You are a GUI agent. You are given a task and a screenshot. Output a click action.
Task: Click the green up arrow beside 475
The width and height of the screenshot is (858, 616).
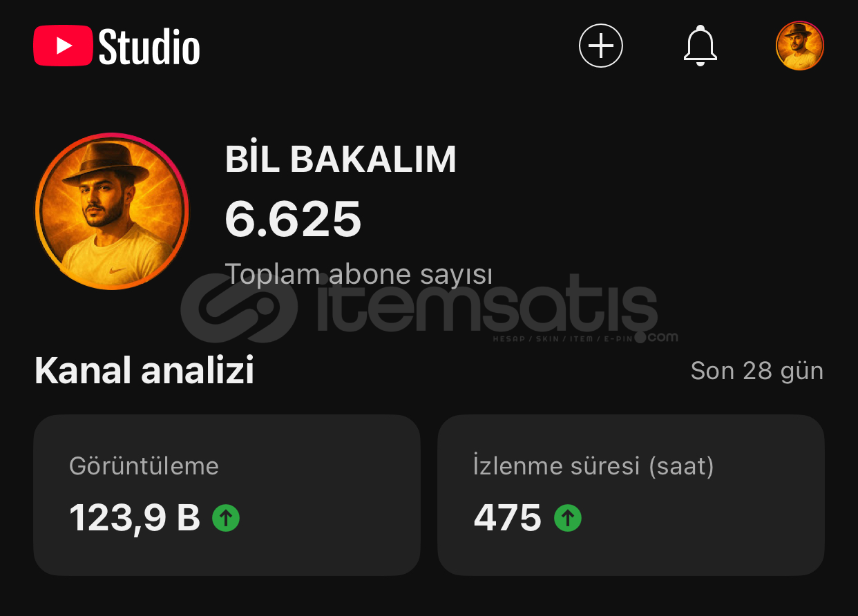tap(568, 517)
